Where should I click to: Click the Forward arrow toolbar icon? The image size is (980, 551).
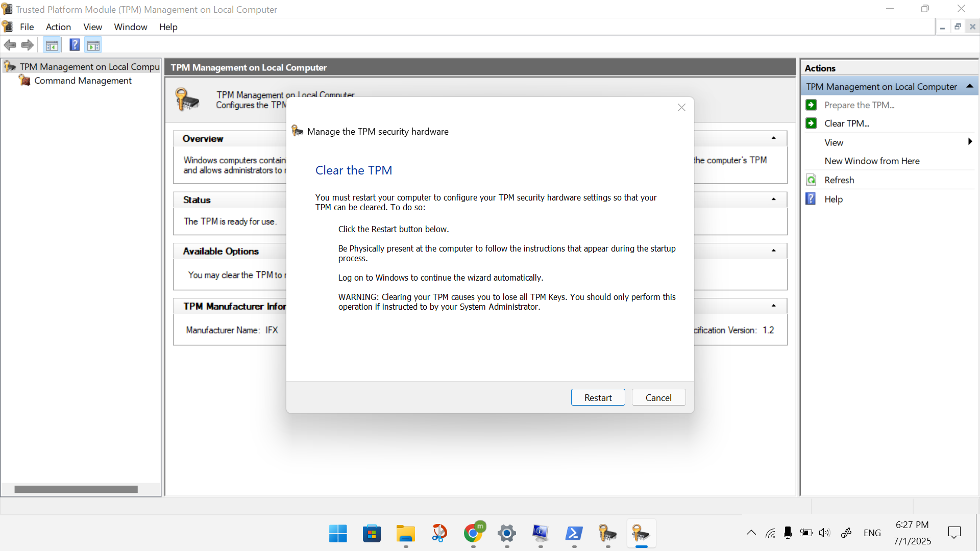tap(28, 45)
